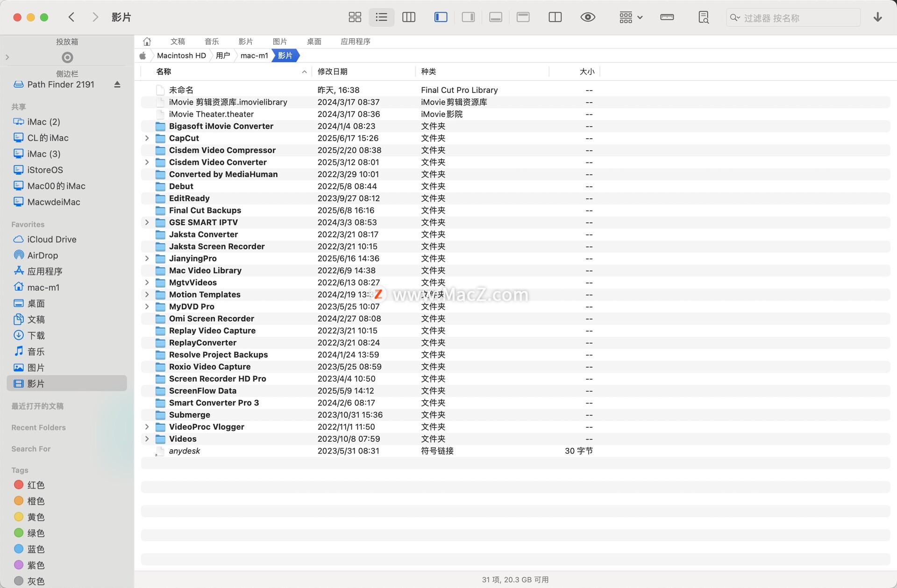Focus the name filter search field
The height and width of the screenshot is (588, 897).
793,18
